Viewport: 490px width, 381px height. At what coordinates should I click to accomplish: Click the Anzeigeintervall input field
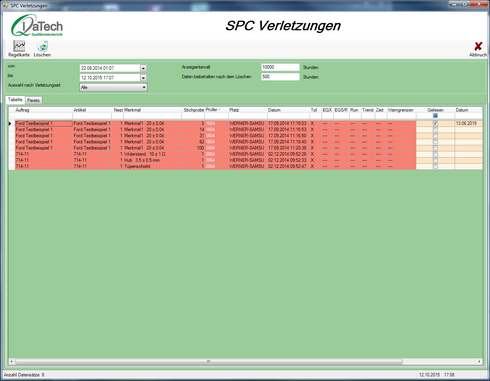[280, 67]
